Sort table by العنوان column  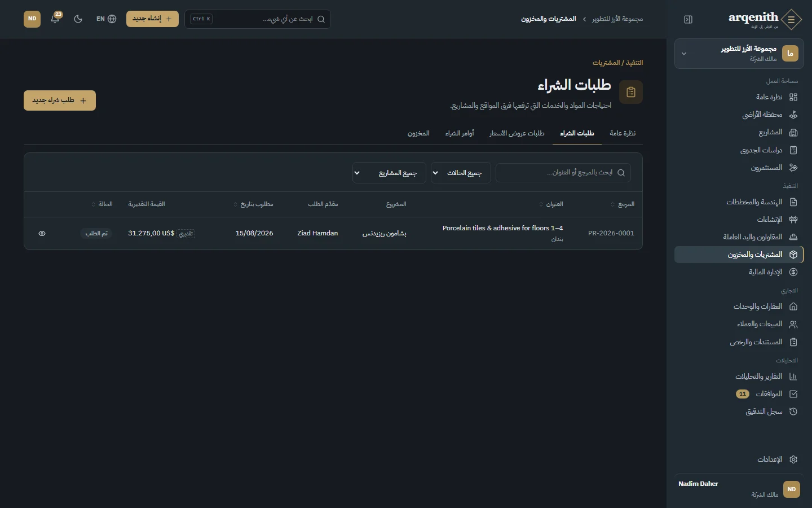point(551,204)
